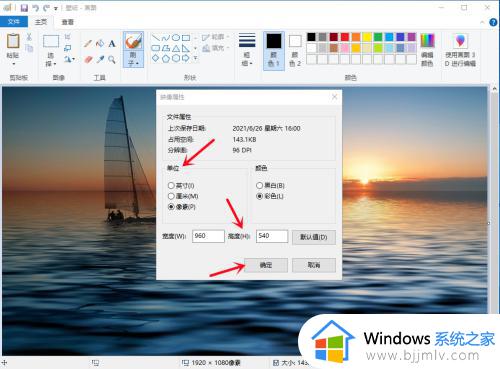Select the Centimeters (M) unit radio button

pos(171,196)
